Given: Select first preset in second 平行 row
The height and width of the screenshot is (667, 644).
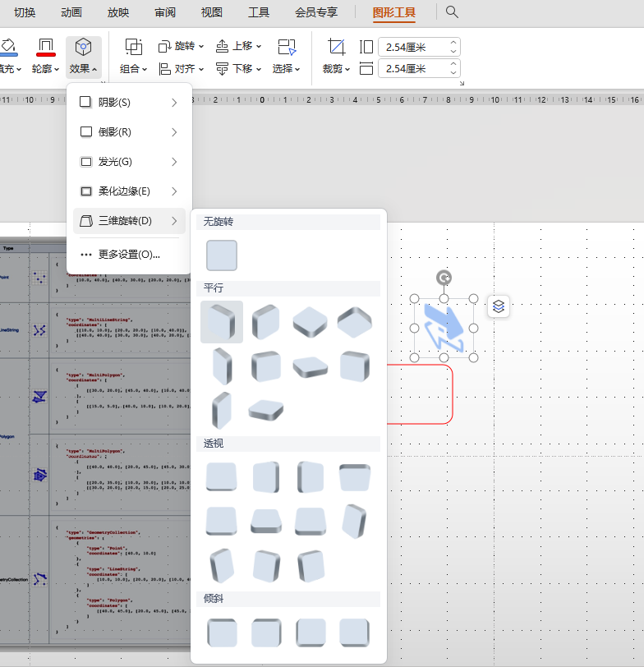Looking at the screenshot, I should click(x=222, y=366).
